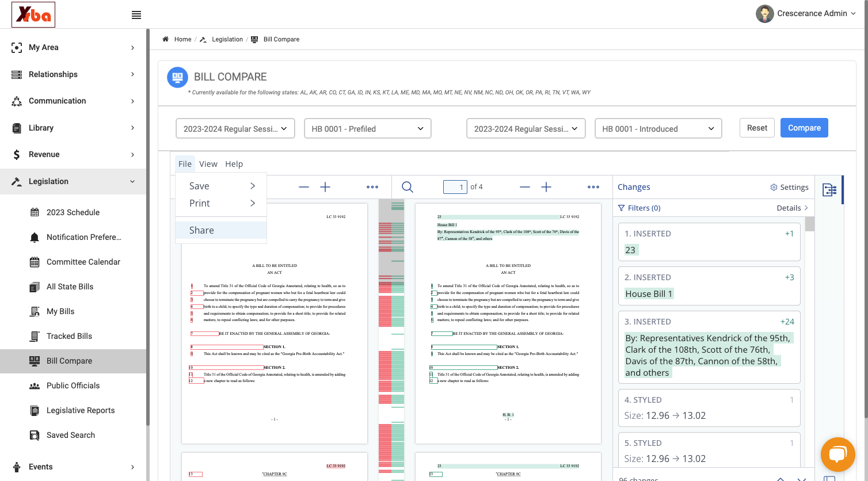This screenshot has height=481, width=868.
Task: Open the Crescerance Admin user dropdown
Action: point(816,13)
